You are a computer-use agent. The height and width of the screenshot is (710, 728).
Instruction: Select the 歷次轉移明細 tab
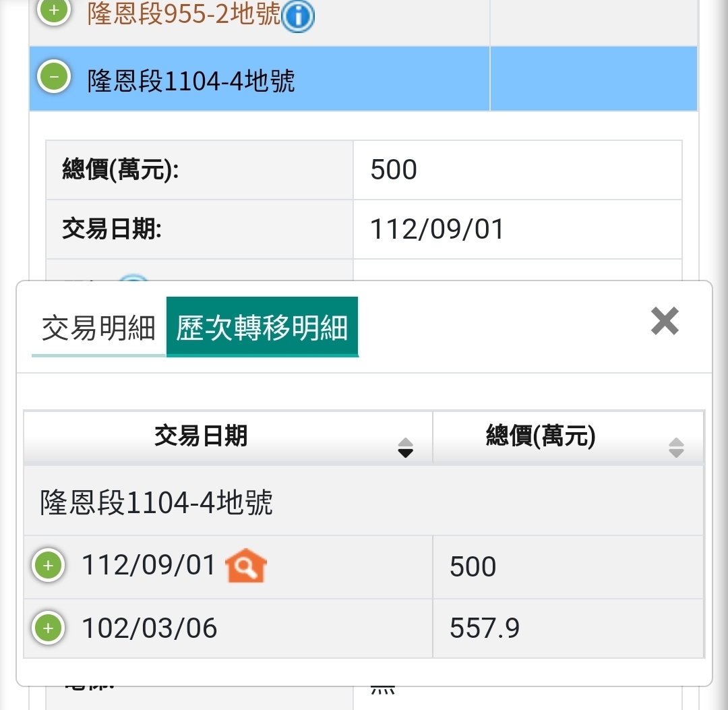tap(262, 328)
